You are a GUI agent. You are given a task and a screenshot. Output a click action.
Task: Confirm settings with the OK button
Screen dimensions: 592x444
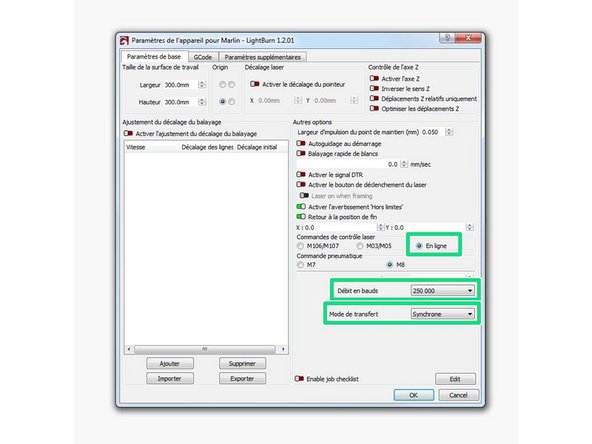tap(414, 395)
